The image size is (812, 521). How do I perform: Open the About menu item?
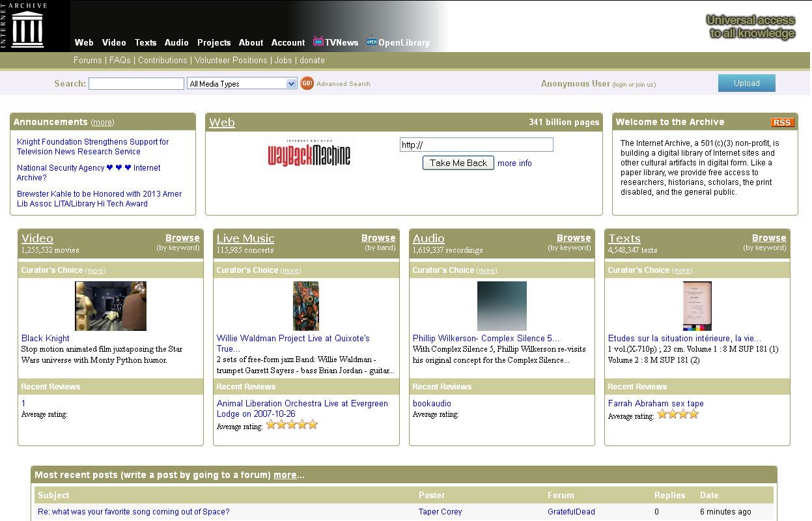point(251,42)
